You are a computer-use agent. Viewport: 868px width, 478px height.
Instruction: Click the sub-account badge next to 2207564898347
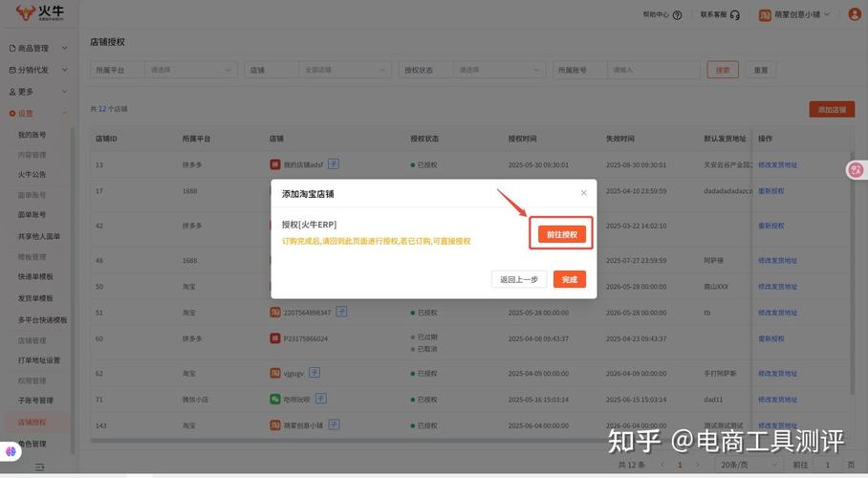pos(341,312)
